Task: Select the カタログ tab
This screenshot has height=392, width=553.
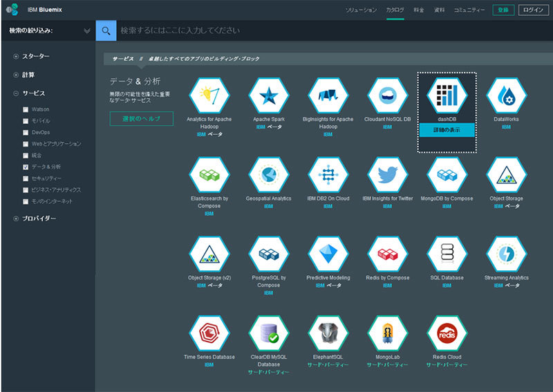Action: [395, 10]
